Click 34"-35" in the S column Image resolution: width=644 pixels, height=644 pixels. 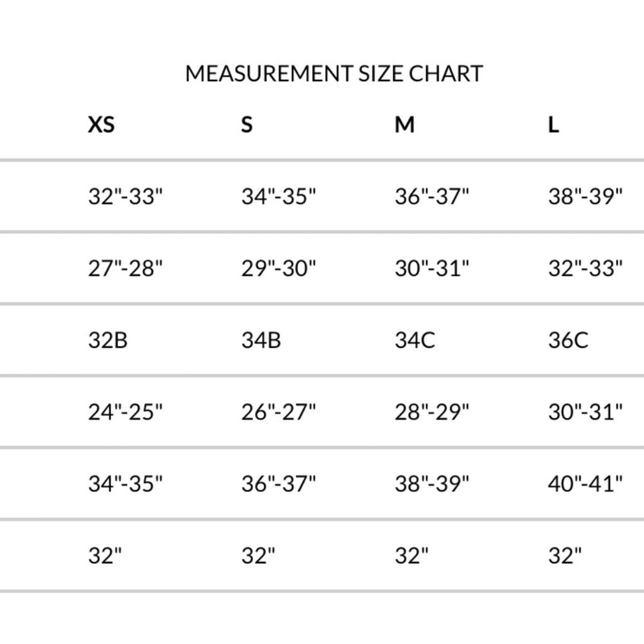[279, 196]
